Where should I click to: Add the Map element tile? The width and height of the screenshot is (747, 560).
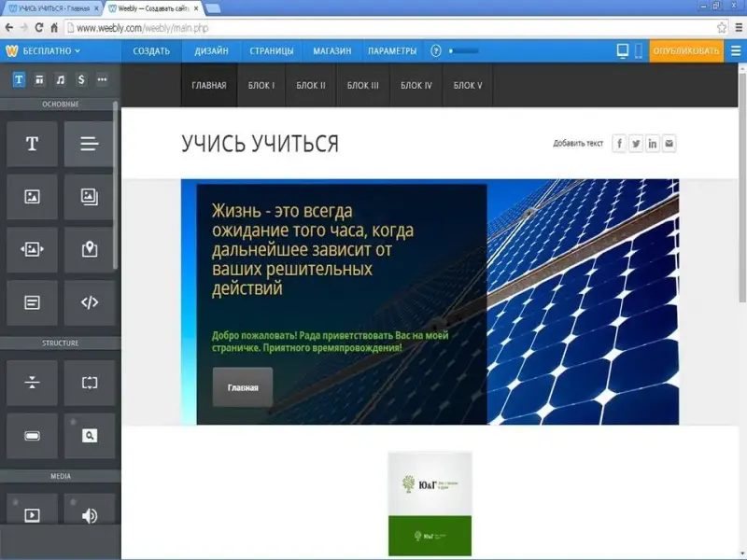click(89, 249)
